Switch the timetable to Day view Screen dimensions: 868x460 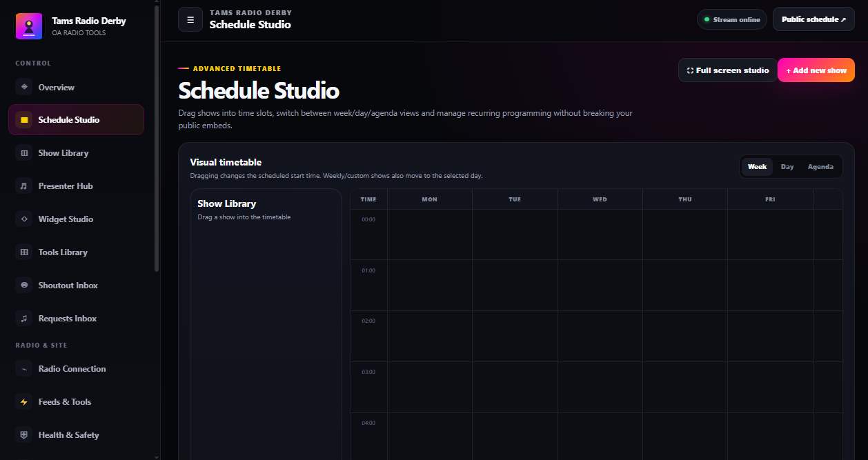pyautogui.click(x=787, y=167)
